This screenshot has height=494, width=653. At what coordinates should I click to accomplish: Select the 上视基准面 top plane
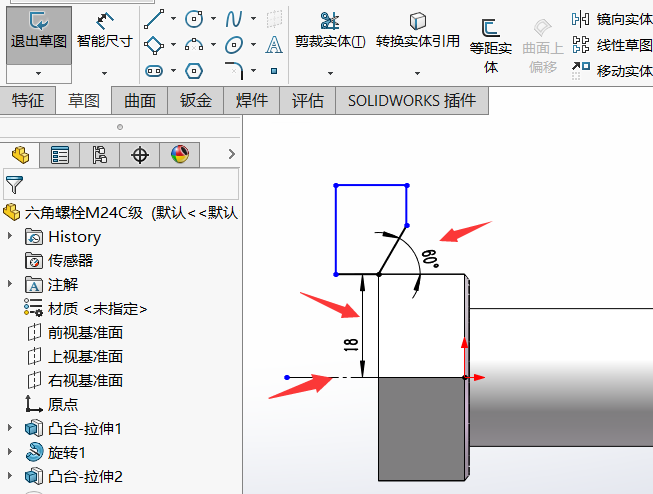[x=75, y=357]
